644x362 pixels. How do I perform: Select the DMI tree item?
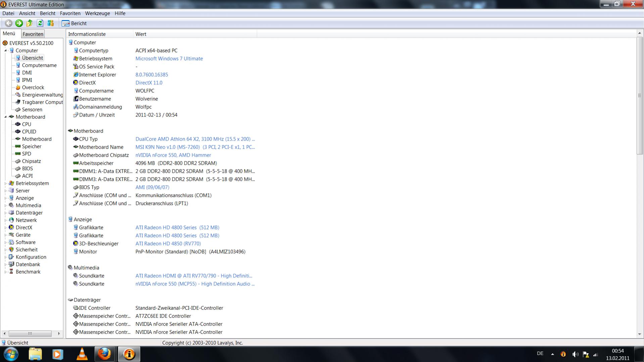tap(27, 72)
